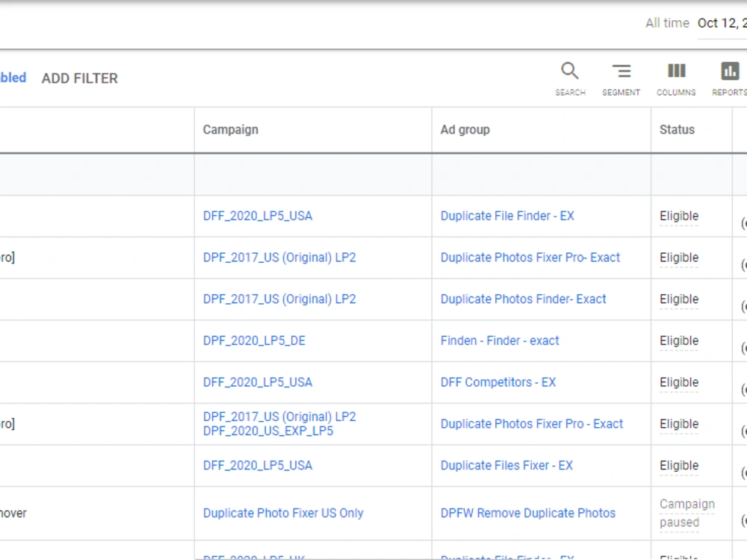This screenshot has width=747, height=560.
Task: Sort by the Status column header
Action: pos(677,129)
